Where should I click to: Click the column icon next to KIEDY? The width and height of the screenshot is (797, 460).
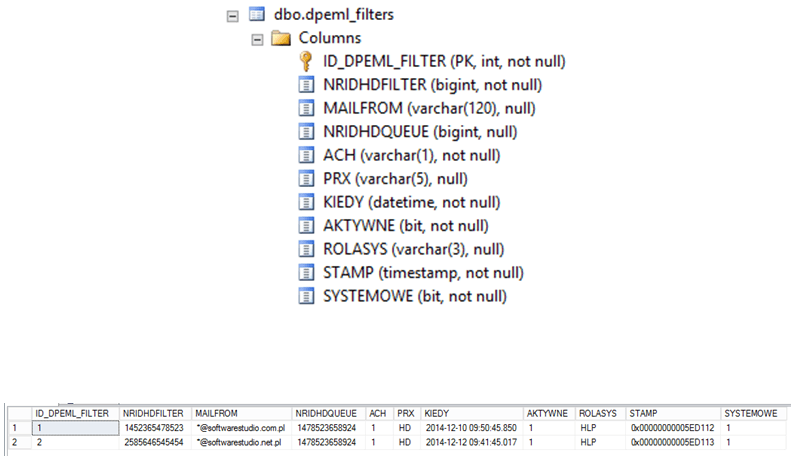point(306,202)
